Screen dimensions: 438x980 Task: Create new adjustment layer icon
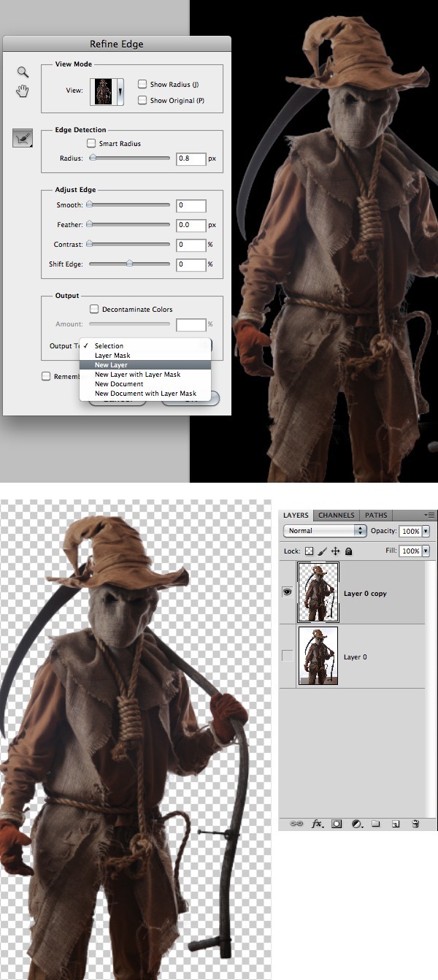tap(357, 823)
